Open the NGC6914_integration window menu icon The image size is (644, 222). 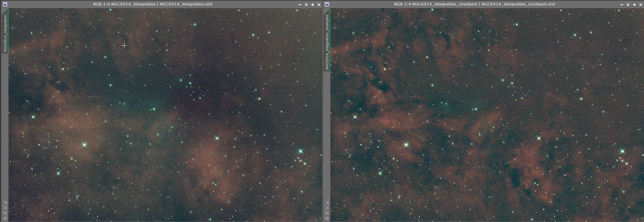click(x=5, y=5)
